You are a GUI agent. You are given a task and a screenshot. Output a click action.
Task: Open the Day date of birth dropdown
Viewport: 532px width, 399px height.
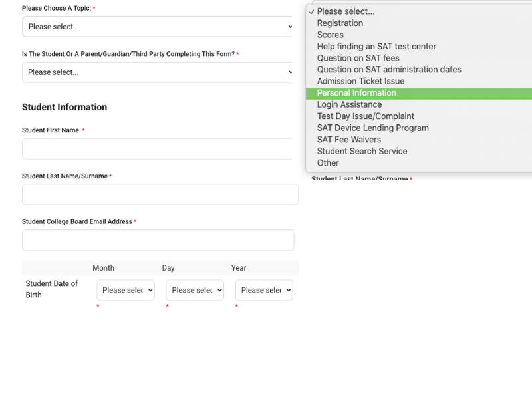pyautogui.click(x=195, y=290)
